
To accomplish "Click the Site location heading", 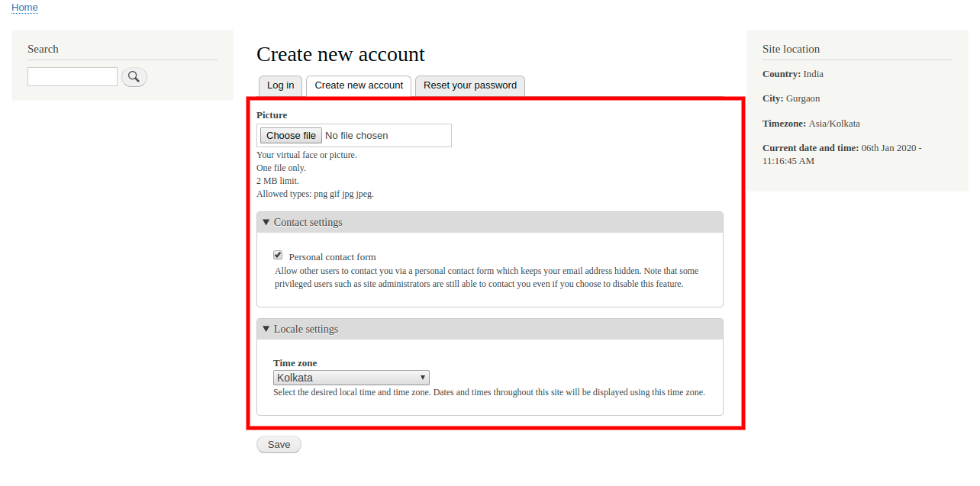I will 791,48.
